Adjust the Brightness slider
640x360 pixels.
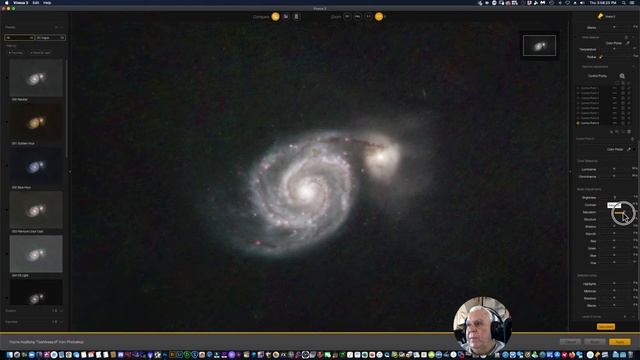614,198
